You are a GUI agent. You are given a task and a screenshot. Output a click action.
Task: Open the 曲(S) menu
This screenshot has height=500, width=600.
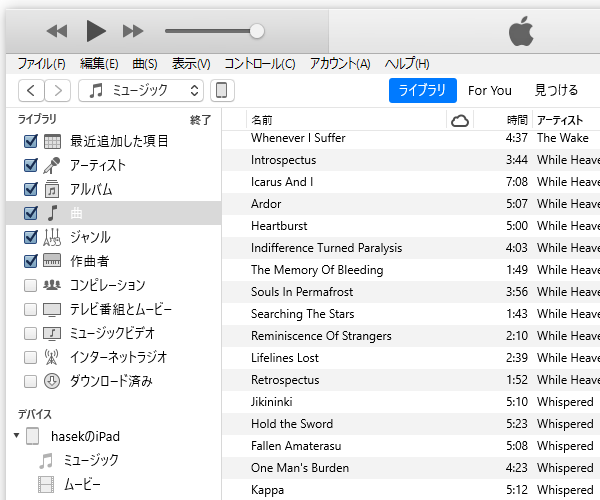145,64
